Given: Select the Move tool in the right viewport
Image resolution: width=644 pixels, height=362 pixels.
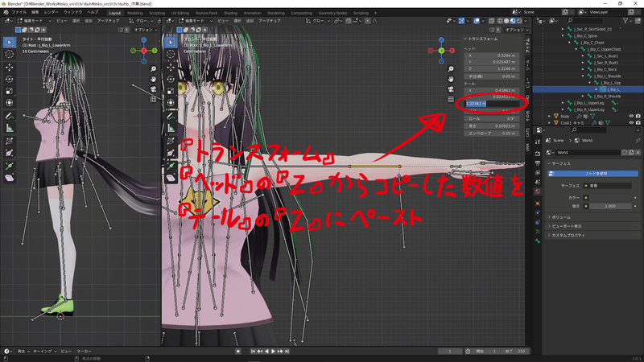Looking at the screenshot, I should (171, 68).
